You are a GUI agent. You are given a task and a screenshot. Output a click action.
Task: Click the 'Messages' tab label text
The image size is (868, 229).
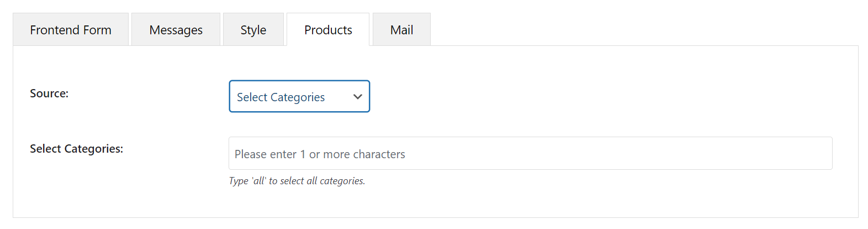pyautogui.click(x=176, y=30)
